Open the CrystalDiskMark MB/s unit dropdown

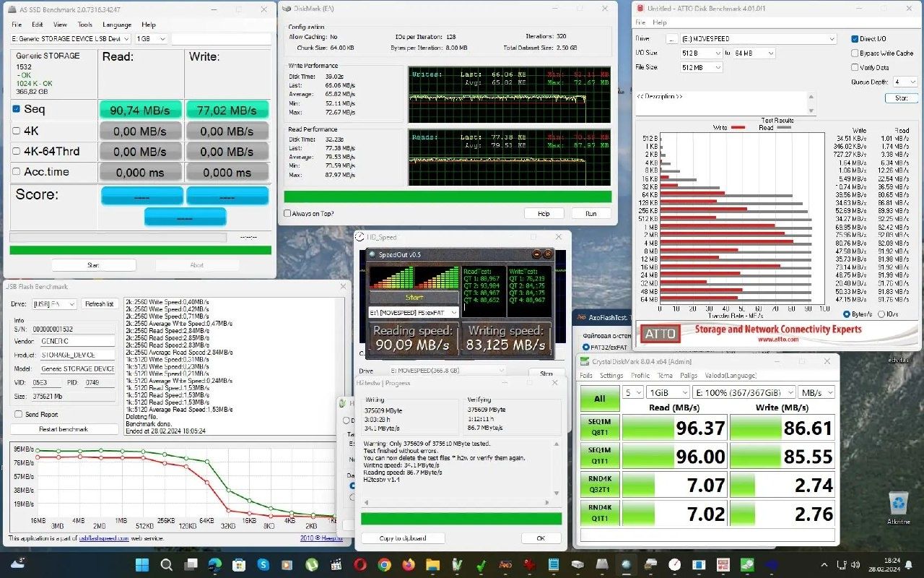tap(817, 392)
